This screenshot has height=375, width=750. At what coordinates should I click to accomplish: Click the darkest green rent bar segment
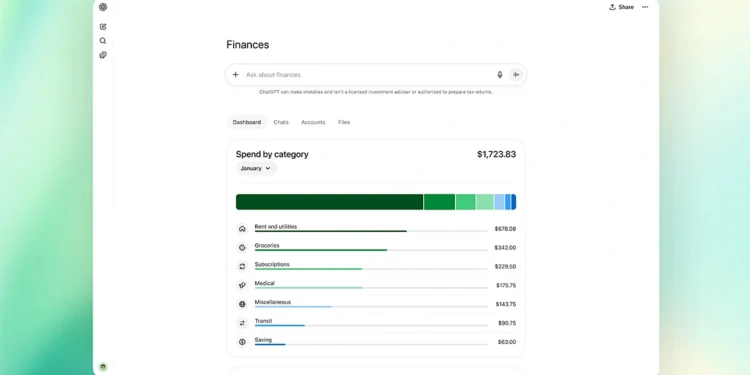[330, 202]
